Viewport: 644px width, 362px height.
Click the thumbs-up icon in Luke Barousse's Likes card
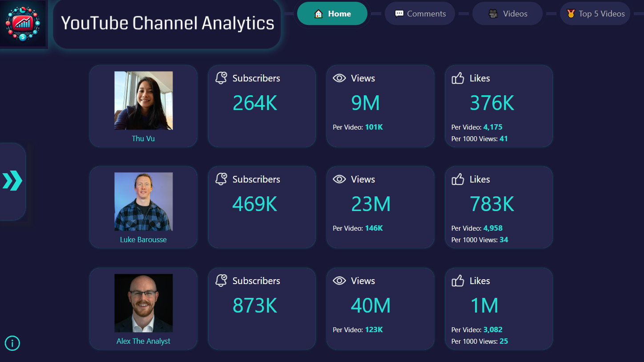[458, 179]
